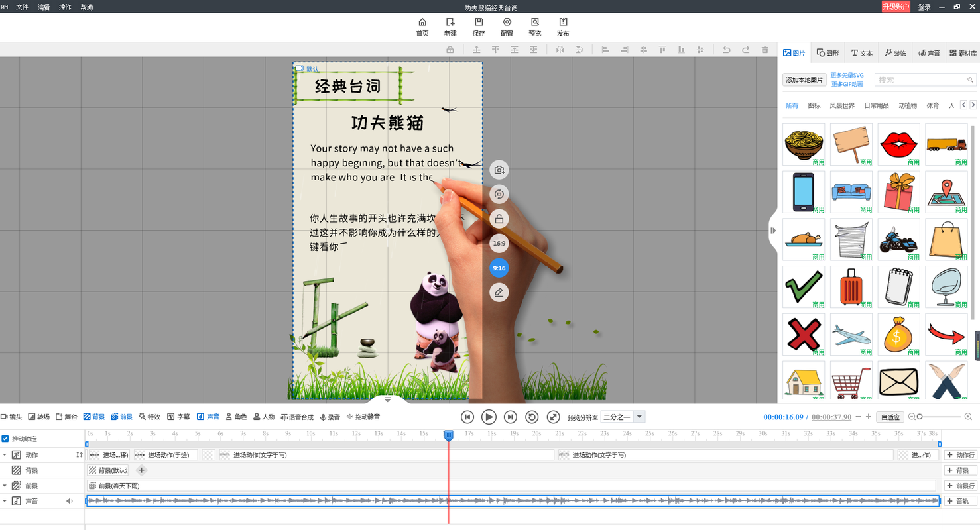Click the redo arrow icon

(x=746, y=50)
